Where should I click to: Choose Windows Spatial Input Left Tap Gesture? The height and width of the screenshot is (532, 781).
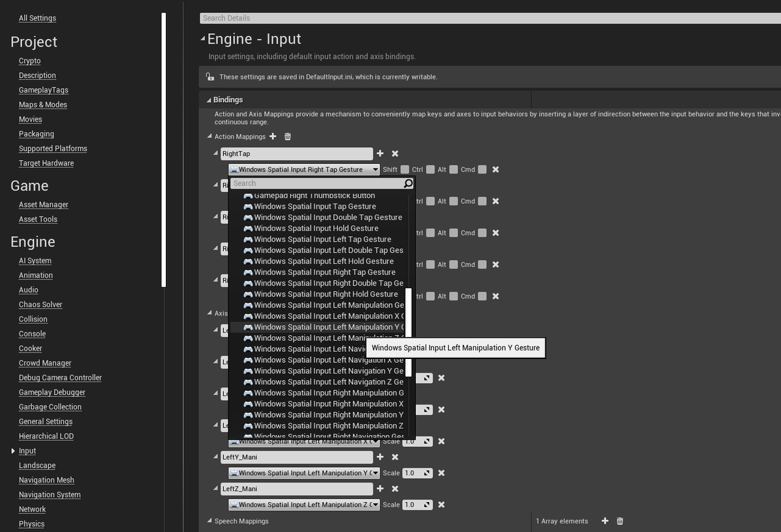click(x=317, y=239)
